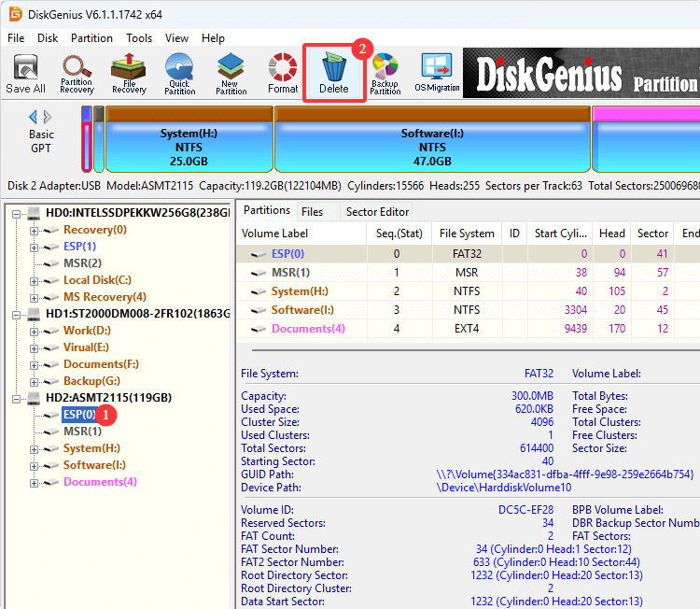Select the small MSR block in disk map
The image size is (700, 609).
point(99,139)
